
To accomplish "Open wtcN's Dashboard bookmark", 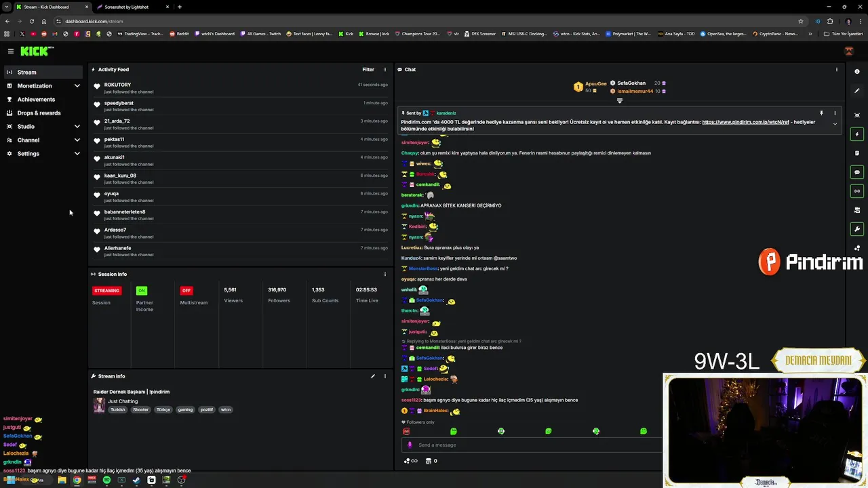I will click(x=214, y=34).
